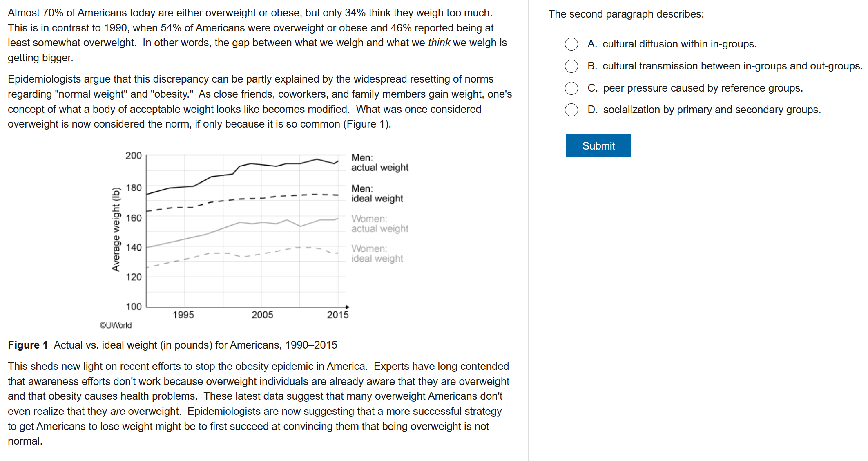Click the 'cultural transmission between in-groups' answer text
This screenshot has width=868, height=461.
pos(732,66)
